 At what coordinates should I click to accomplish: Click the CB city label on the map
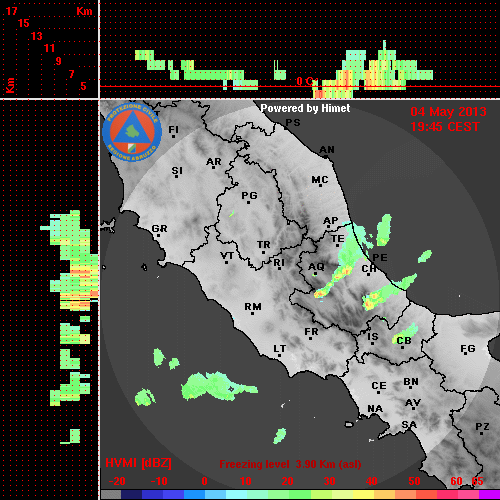click(x=404, y=341)
